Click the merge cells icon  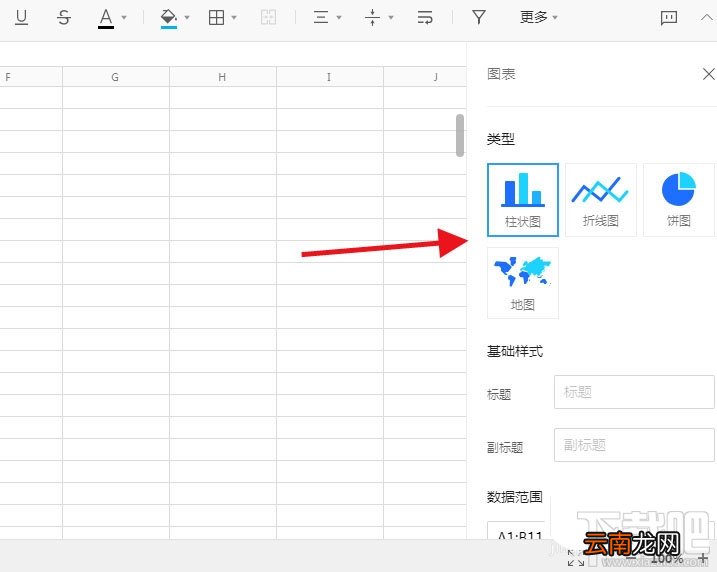coord(268,18)
